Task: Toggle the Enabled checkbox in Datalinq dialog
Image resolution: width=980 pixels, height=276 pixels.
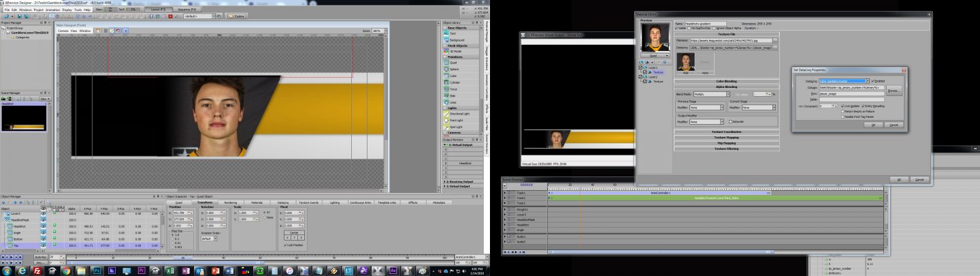Action: point(873,81)
